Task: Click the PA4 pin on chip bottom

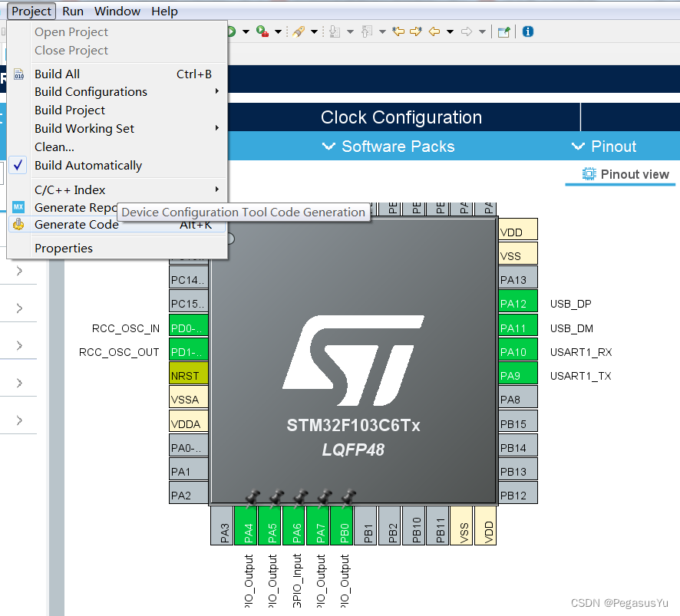Action: (x=246, y=525)
